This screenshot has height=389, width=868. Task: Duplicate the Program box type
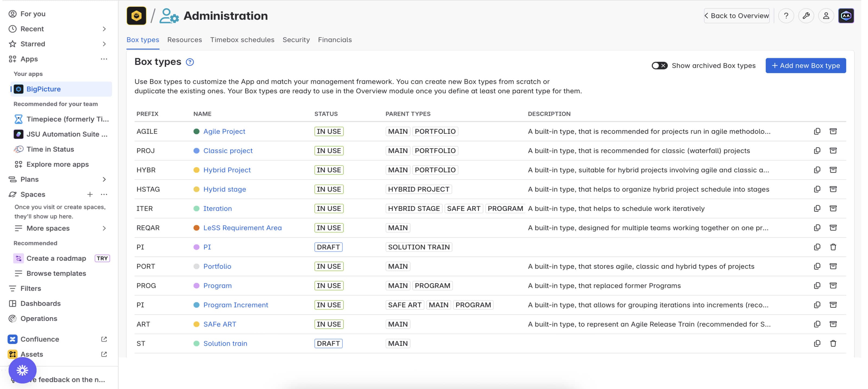point(817,286)
